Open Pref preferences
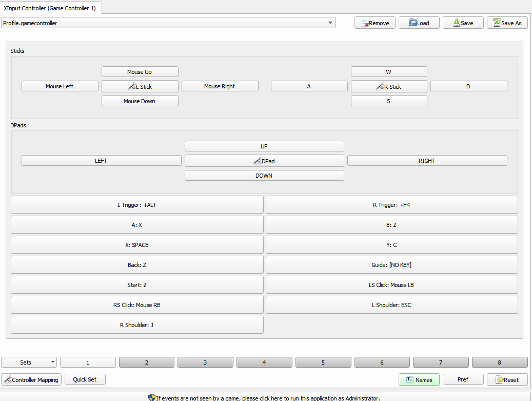 click(463, 379)
